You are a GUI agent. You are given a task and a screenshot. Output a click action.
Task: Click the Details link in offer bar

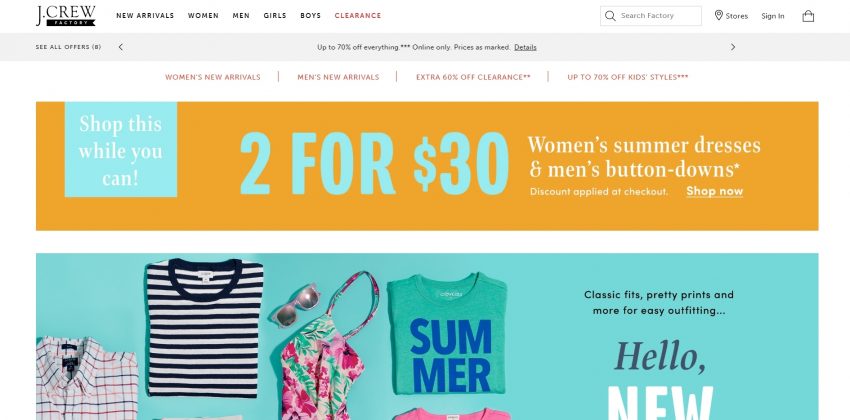point(525,47)
